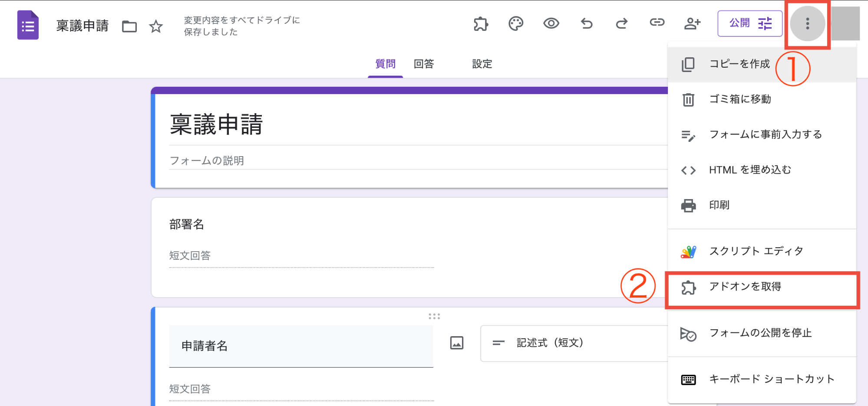Switch to the 設定 tab
The height and width of the screenshot is (406, 868).
(x=482, y=64)
